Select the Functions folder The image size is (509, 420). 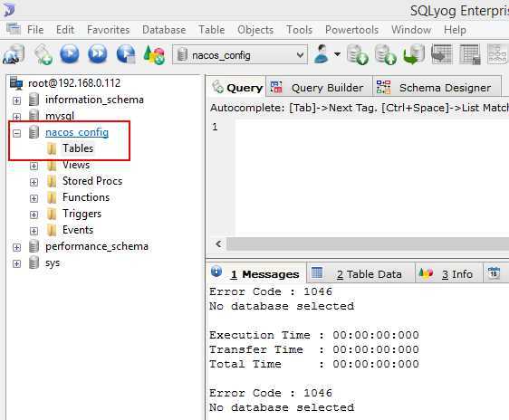coord(86,197)
